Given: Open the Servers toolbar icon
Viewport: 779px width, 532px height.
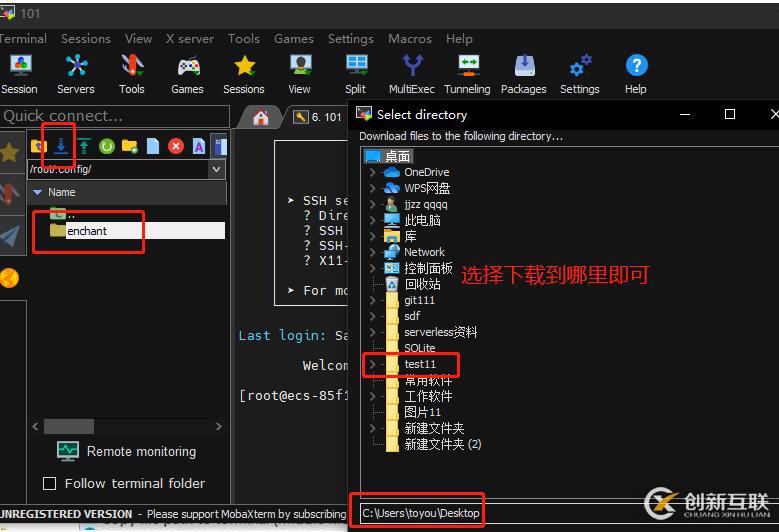Looking at the screenshot, I should coord(76,75).
